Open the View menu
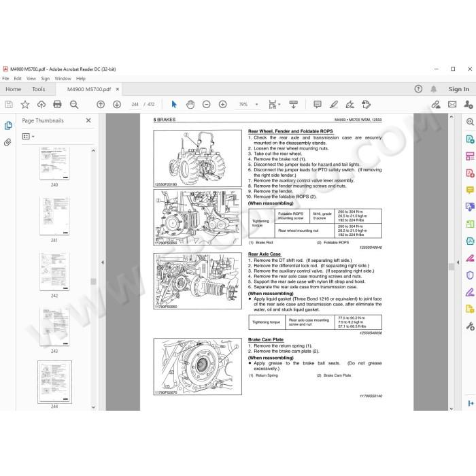476x476 pixels. pos(31,78)
